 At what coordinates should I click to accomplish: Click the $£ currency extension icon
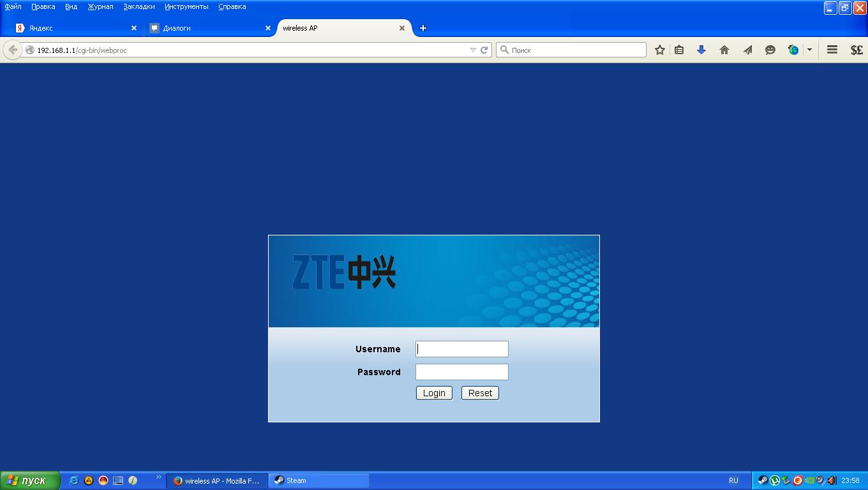(x=857, y=50)
